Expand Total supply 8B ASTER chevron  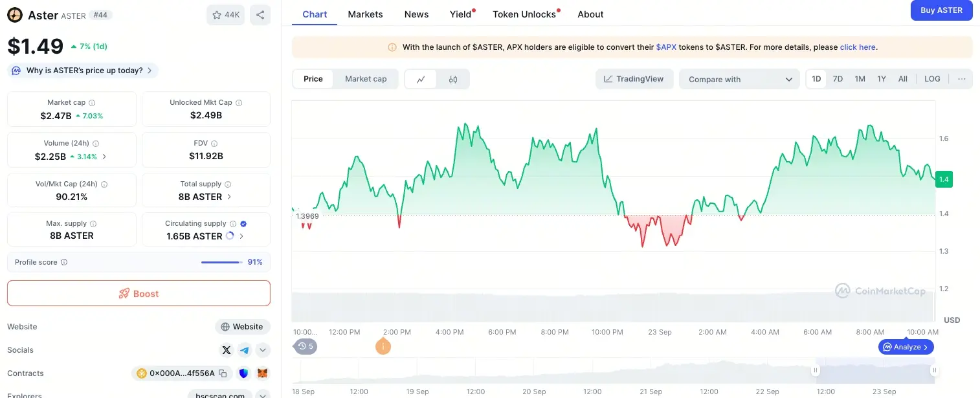tap(229, 197)
